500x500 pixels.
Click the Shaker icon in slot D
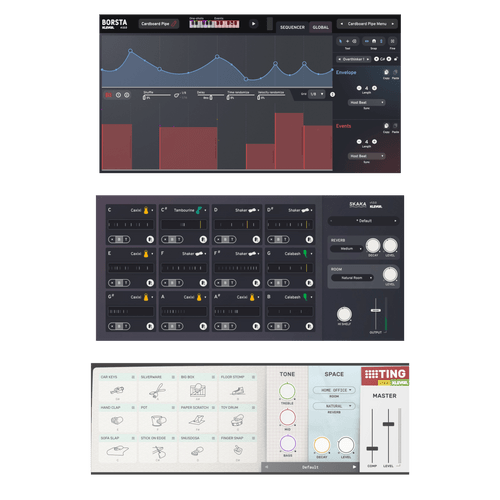click(x=252, y=210)
